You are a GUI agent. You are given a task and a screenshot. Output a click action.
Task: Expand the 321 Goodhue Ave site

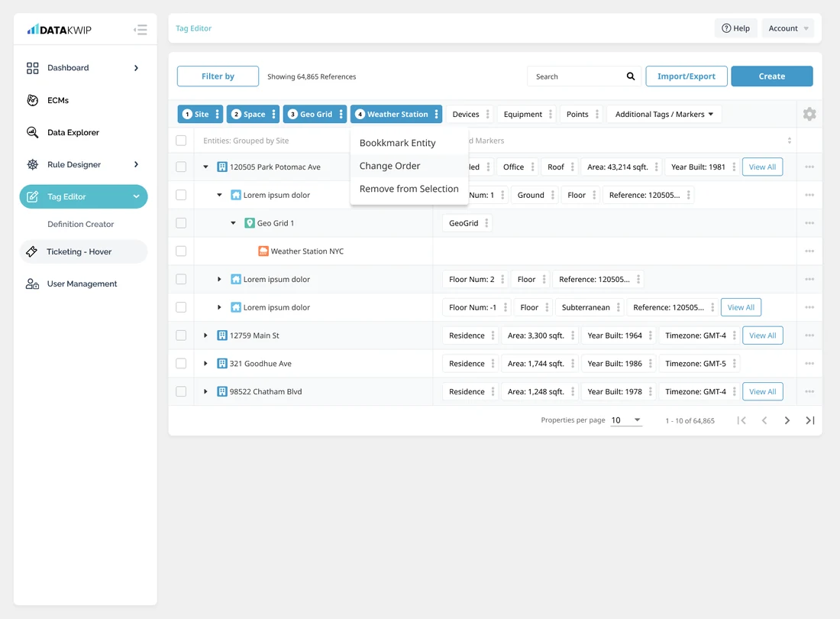(205, 363)
